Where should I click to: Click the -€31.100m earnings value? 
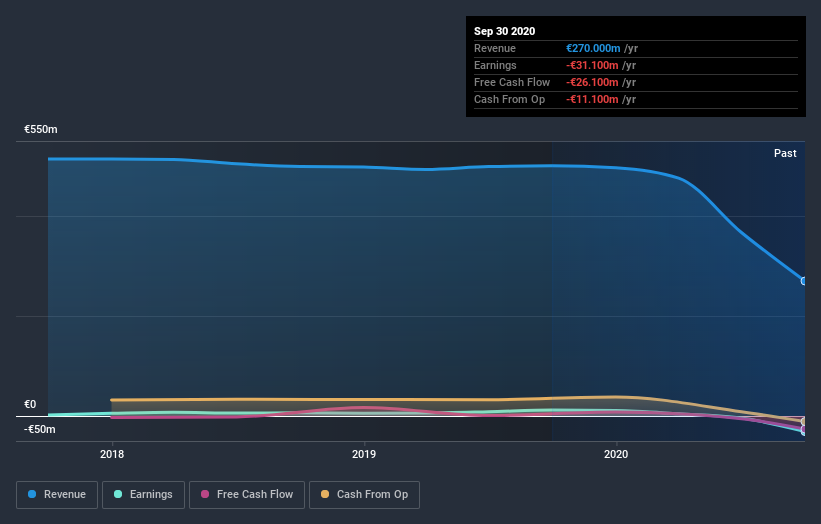click(x=592, y=65)
